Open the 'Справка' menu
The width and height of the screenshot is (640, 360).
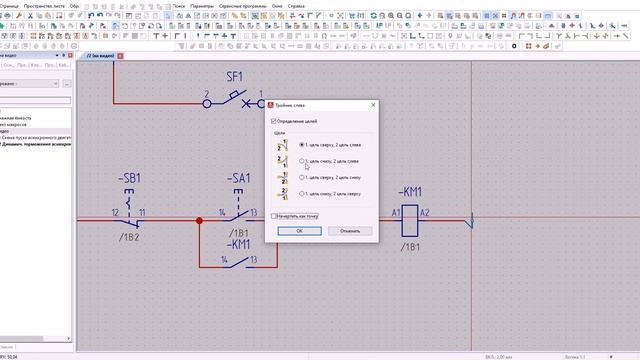296,6
